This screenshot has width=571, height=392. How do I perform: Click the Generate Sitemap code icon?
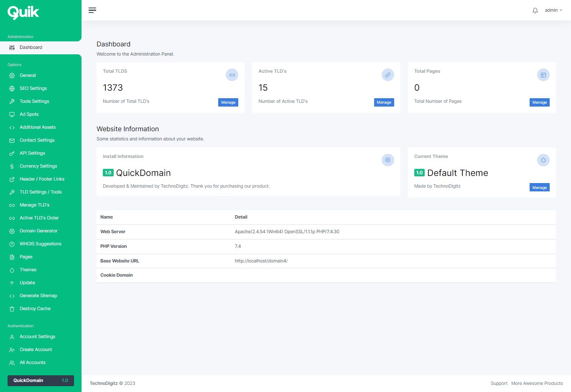(x=12, y=296)
